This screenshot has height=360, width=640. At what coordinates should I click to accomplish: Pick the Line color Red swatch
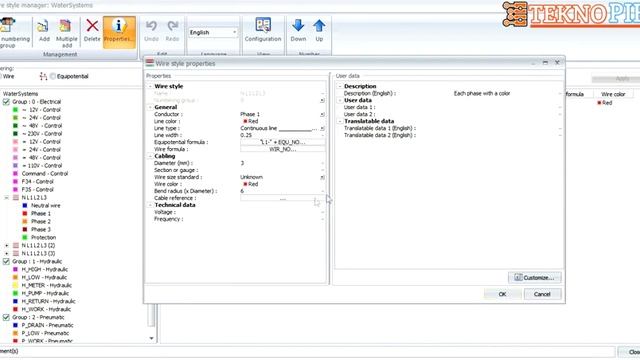coord(245,121)
